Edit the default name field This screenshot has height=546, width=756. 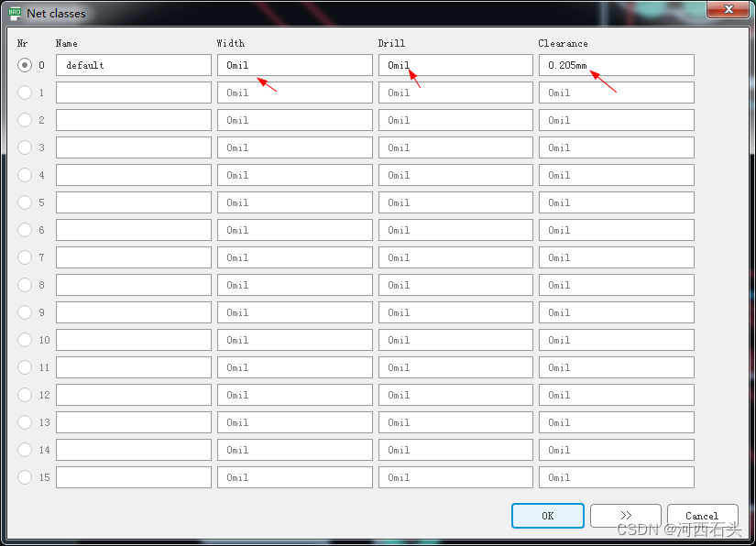[134, 65]
